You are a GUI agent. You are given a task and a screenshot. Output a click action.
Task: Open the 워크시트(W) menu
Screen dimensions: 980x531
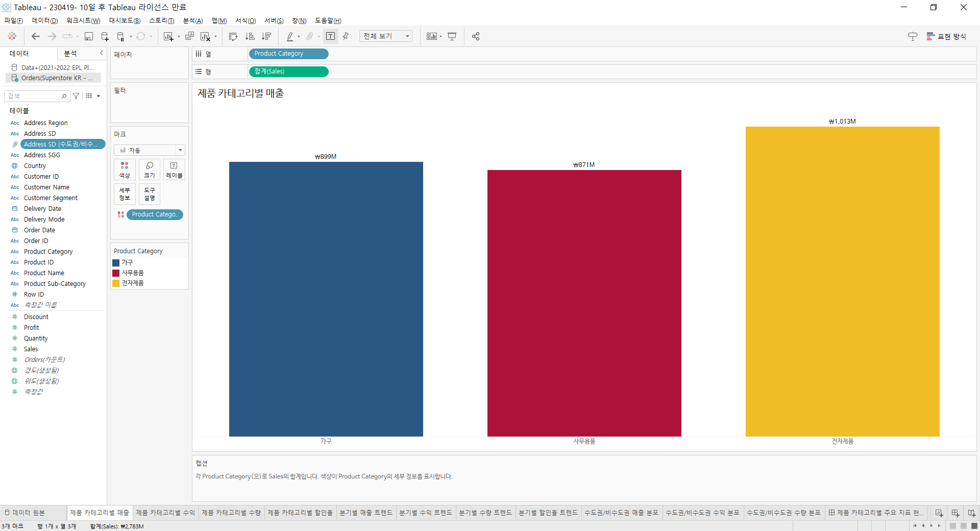pos(83,21)
